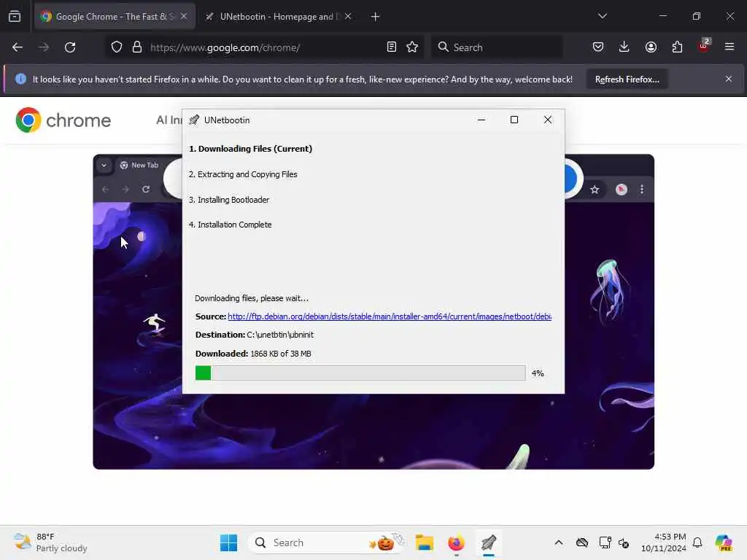Image resolution: width=747 pixels, height=560 pixels.
Task: Open Firefox from the taskbar
Action: pos(456,542)
